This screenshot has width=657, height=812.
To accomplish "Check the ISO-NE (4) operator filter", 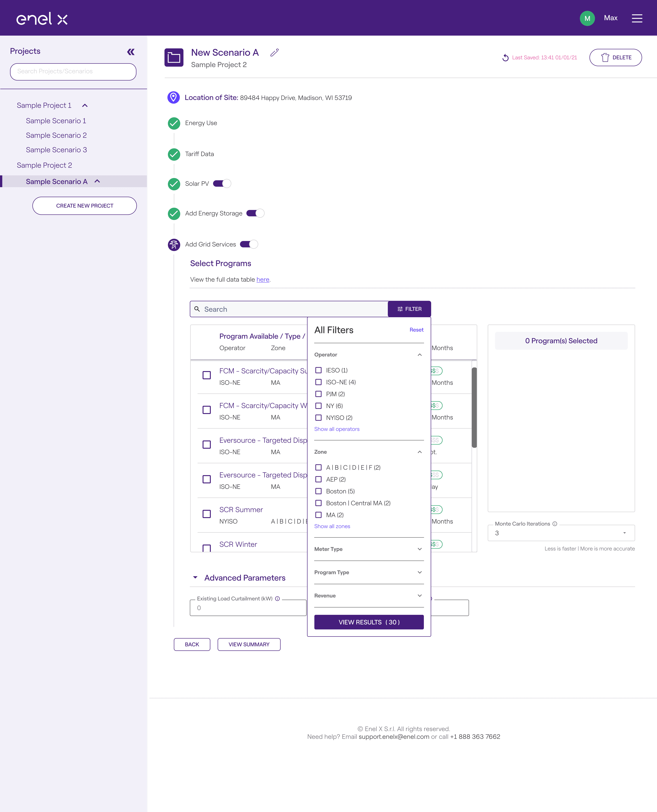I will [319, 382].
